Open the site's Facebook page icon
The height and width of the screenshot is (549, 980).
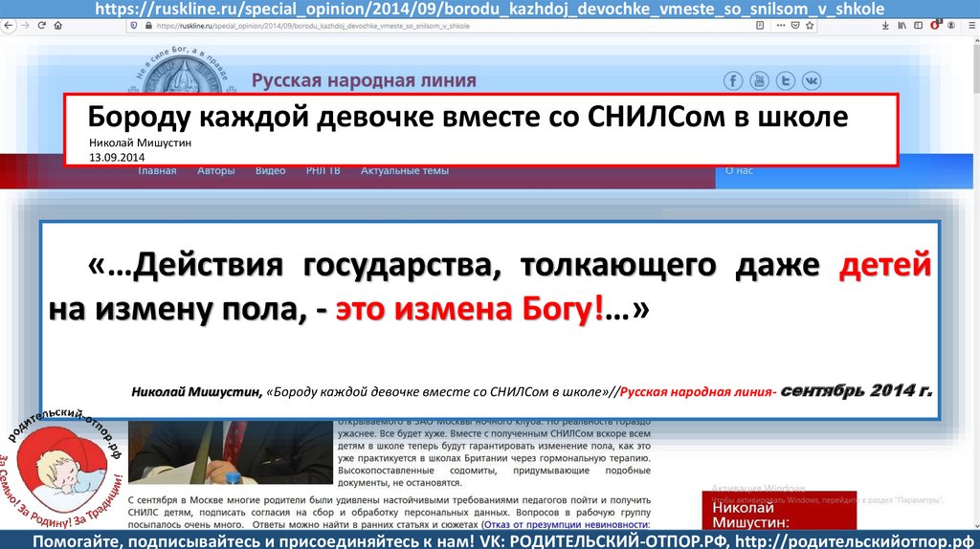pos(733,80)
